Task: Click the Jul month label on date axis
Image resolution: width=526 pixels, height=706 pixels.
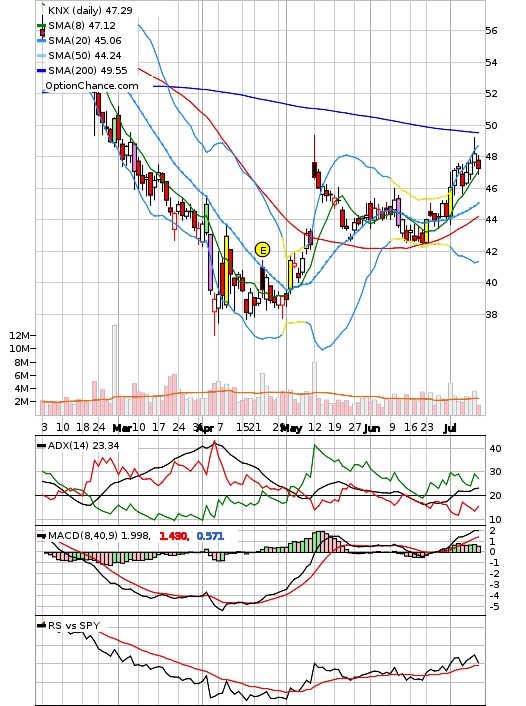Action: pos(449,428)
